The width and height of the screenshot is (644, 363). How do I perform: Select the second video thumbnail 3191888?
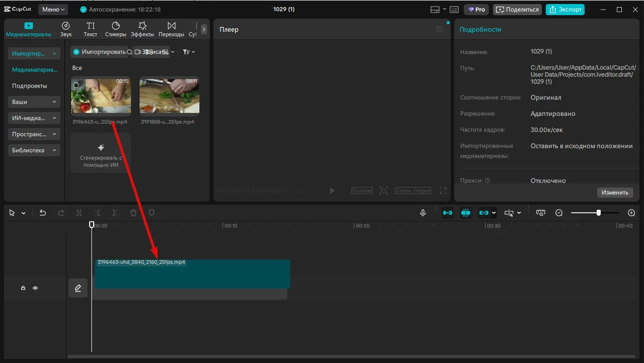(169, 95)
